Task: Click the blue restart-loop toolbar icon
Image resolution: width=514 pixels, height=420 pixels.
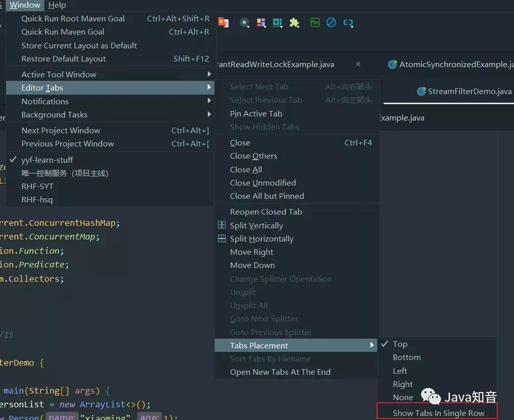Action: 348,22
